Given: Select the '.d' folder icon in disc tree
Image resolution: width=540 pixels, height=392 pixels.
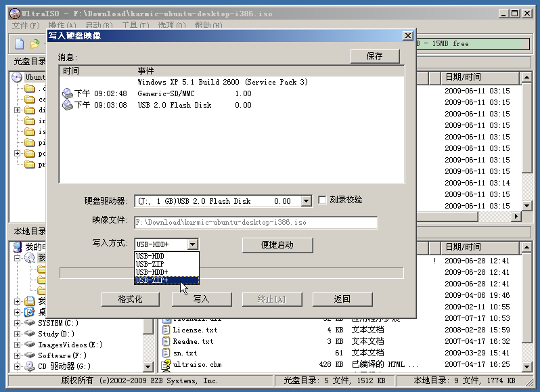Looking at the screenshot, I should click(x=30, y=89).
